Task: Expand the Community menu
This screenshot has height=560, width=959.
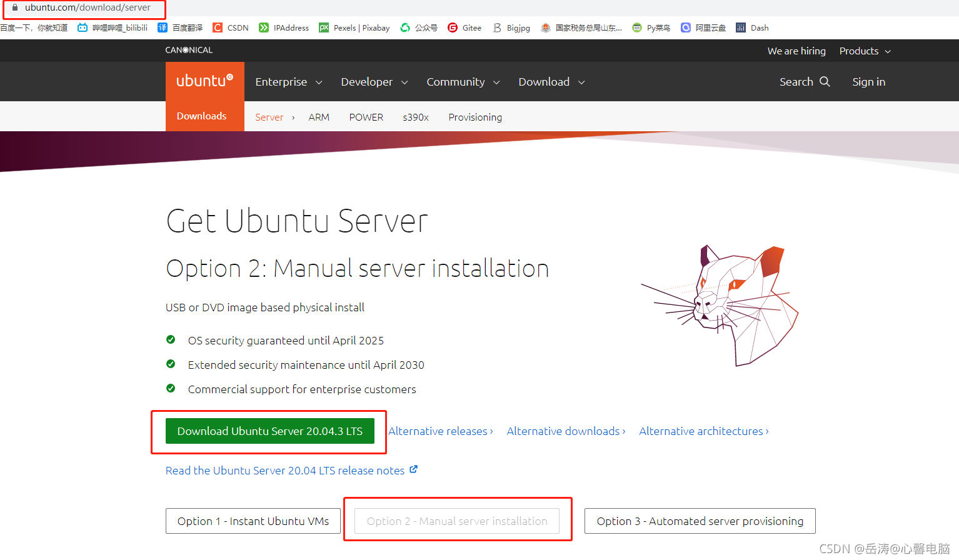Action: coord(463,82)
